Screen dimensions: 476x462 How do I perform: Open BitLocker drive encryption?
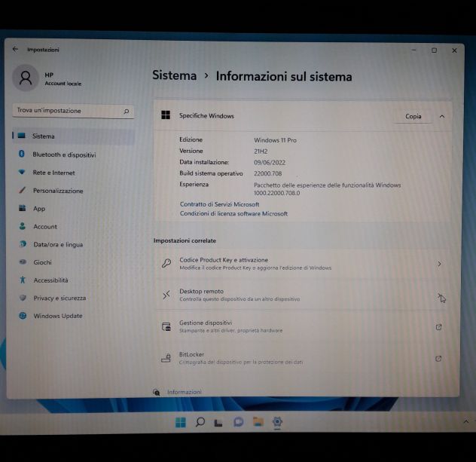(303, 358)
